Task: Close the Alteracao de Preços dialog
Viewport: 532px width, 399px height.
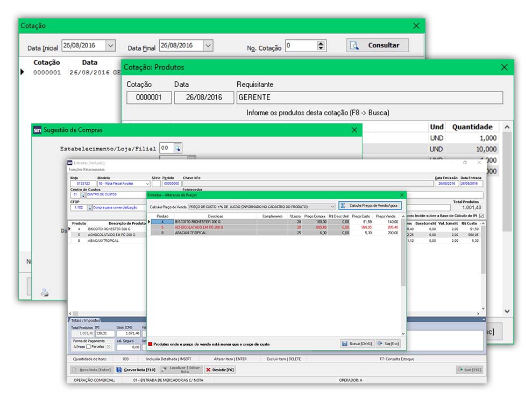Action: tap(402, 195)
